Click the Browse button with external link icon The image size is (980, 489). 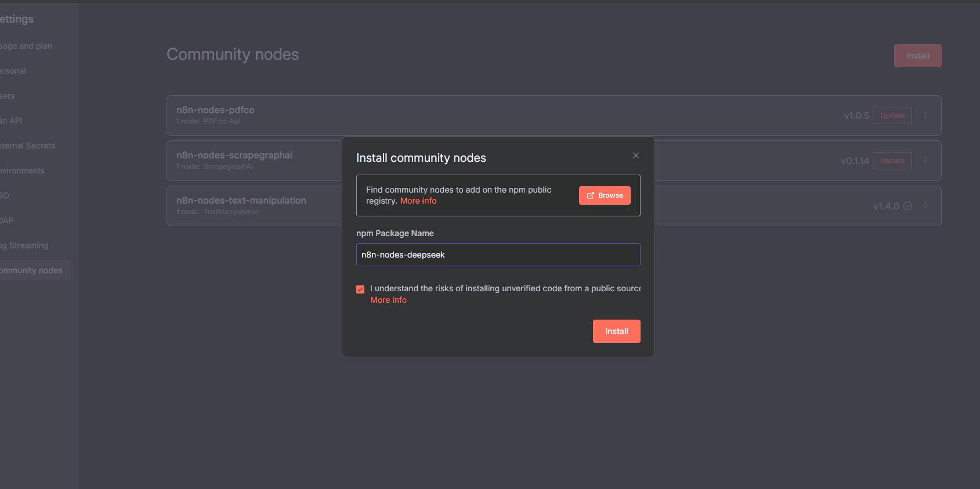(605, 195)
